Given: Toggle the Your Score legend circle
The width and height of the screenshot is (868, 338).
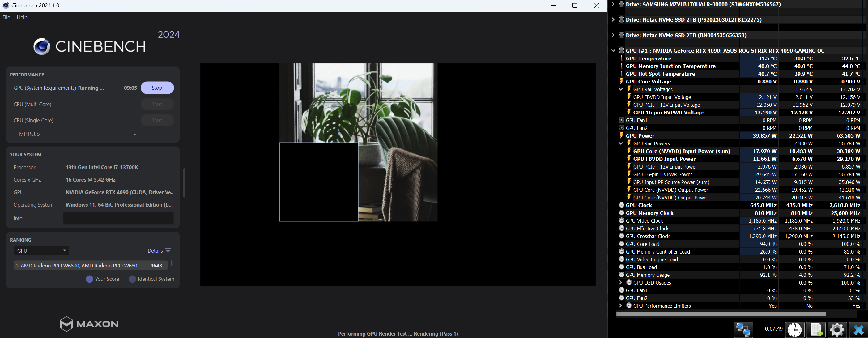Looking at the screenshot, I should click(89, 279).
